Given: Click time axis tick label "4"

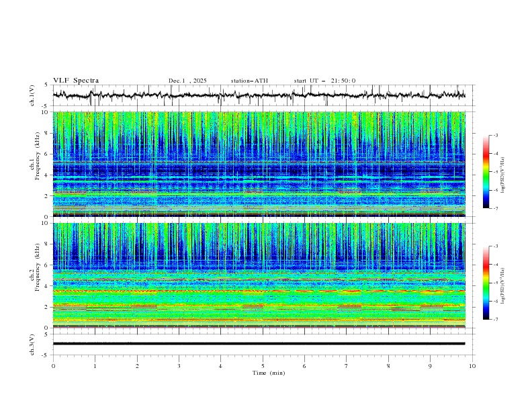Looking at the screenshot, I should [x=221, y=366].
